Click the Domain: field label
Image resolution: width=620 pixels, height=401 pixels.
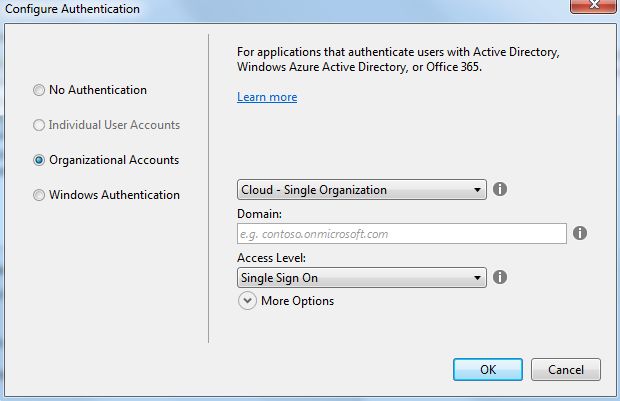259,213
